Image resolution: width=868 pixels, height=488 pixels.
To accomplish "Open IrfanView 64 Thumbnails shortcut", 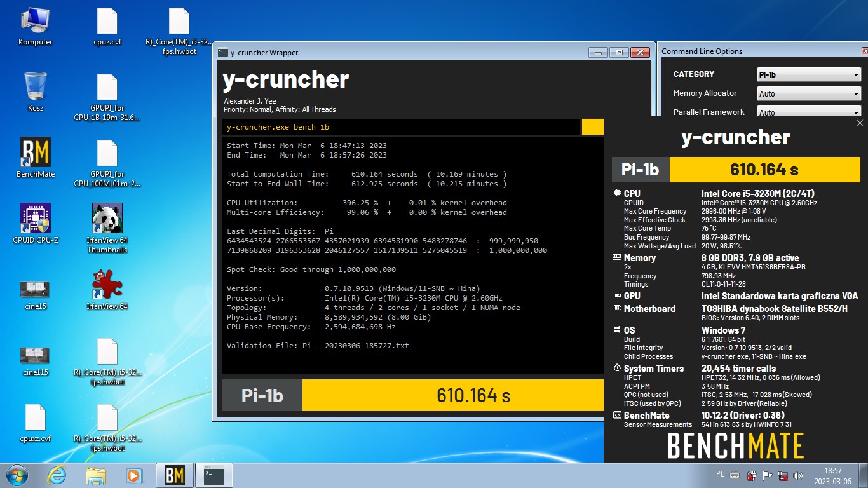I will (107, 228).
